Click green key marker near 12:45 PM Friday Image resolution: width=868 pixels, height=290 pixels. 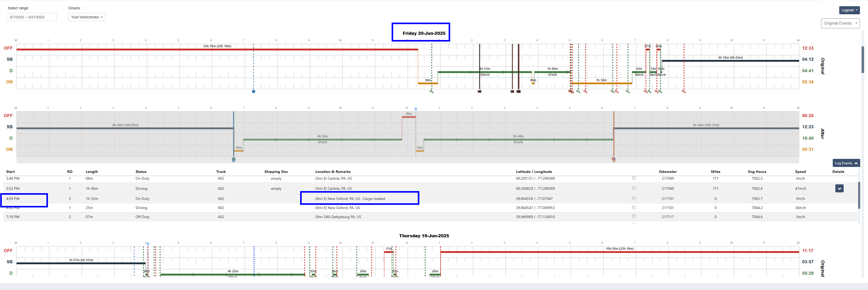pyautogui.click(x=431, y=91)
